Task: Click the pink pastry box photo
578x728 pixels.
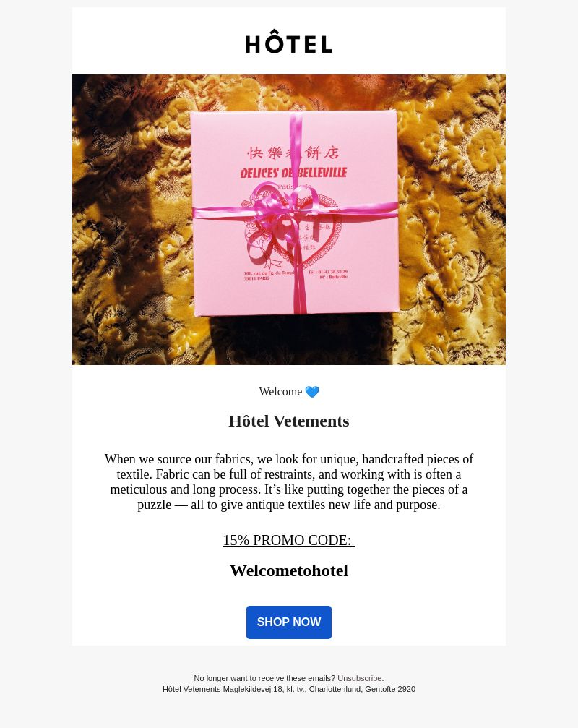Action: click(x=295, y=213)
